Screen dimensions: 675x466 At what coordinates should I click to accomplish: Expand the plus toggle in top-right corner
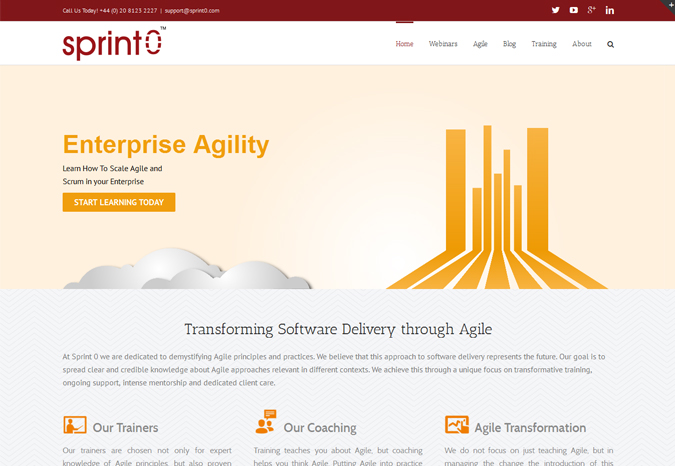670,4
